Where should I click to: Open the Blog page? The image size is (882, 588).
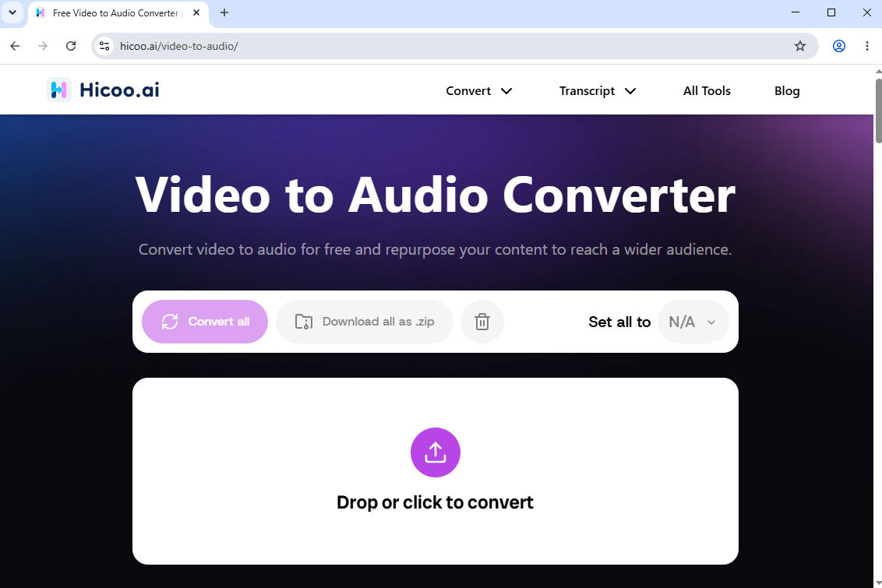point(787,90)
